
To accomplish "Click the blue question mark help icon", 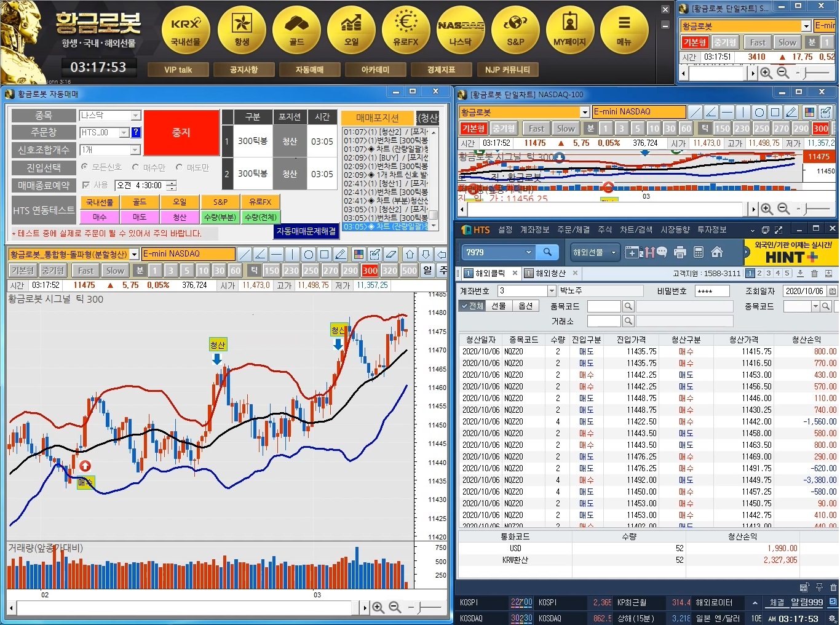I will coord(136,132).
